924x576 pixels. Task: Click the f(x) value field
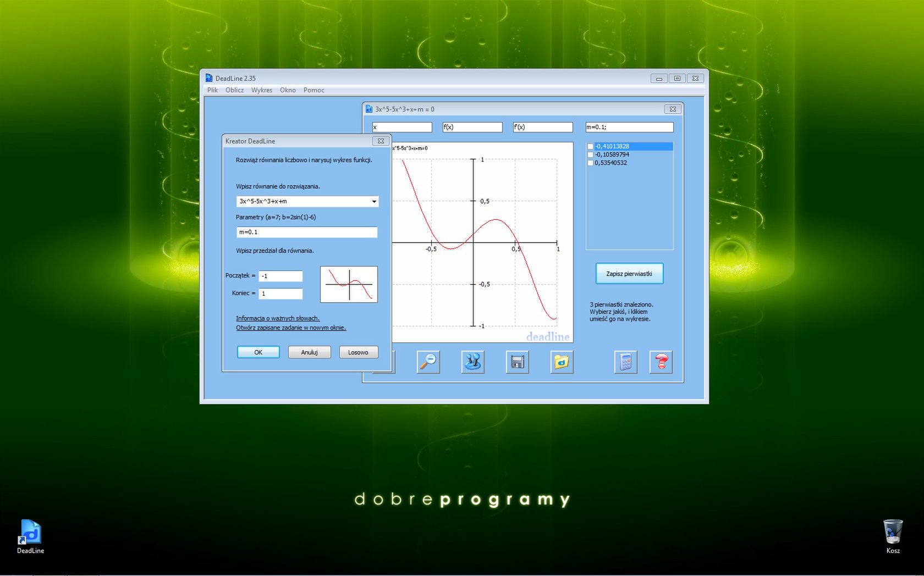click(x=472, y=127)
